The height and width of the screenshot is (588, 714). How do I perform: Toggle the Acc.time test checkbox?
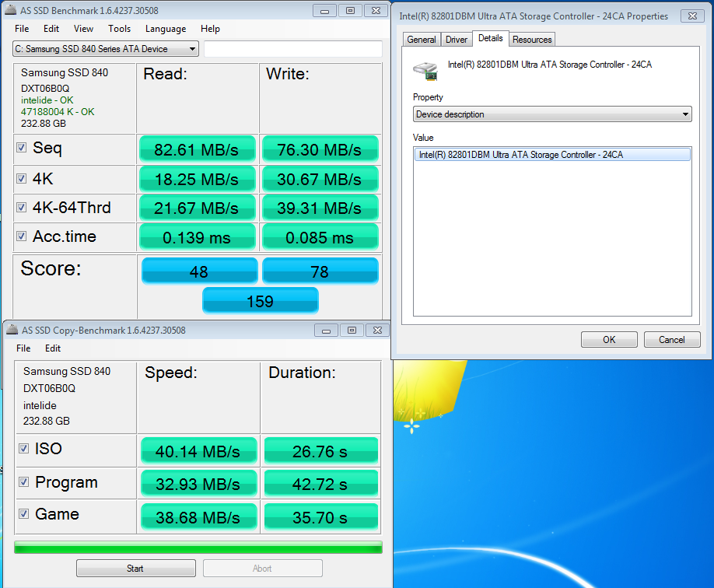(22, 237)
